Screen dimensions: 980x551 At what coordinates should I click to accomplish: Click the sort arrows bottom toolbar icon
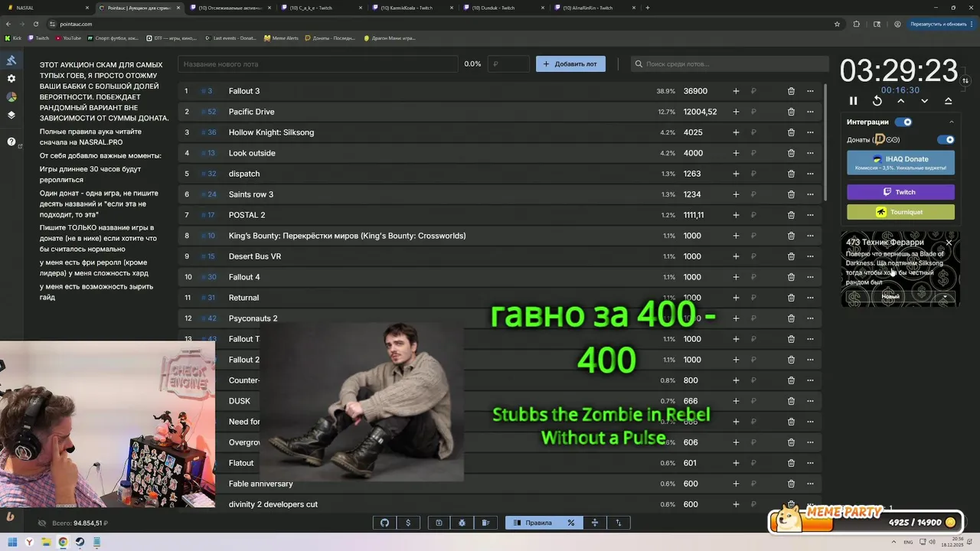point(619,523)
